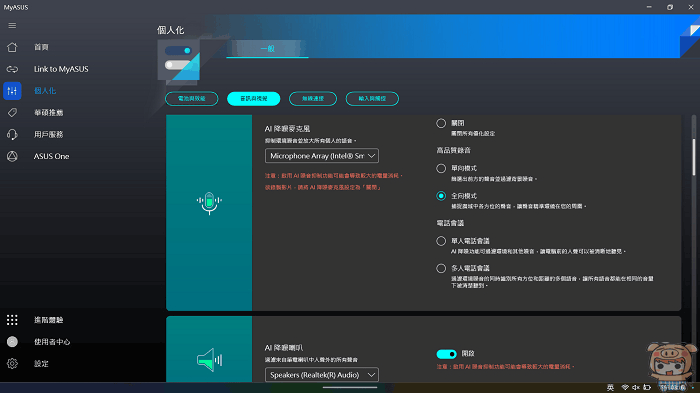Open the Speakers (Realtek(R) Audio) dropdown

click(x=322, y=375)
